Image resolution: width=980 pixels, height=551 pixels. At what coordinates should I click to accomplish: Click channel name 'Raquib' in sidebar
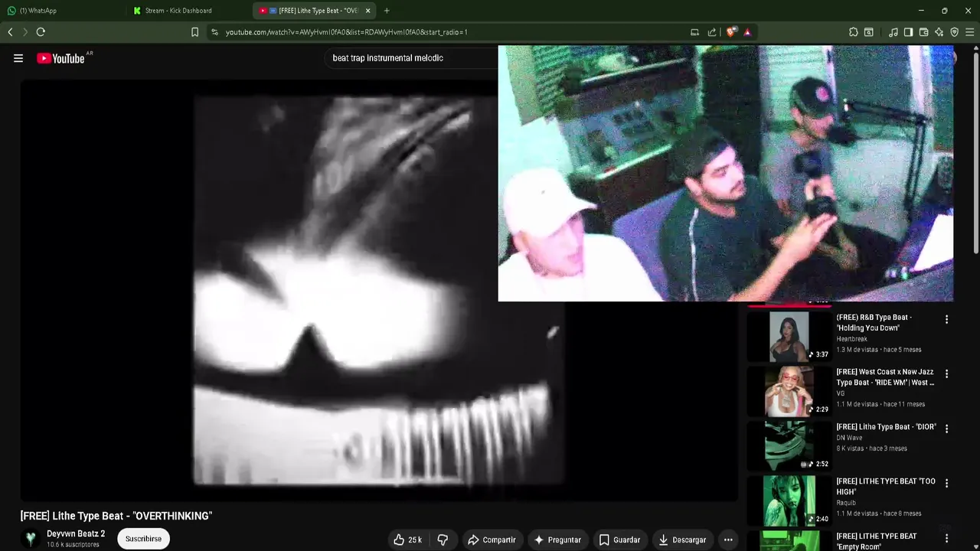pyautogui.click(x=846, y=503)
